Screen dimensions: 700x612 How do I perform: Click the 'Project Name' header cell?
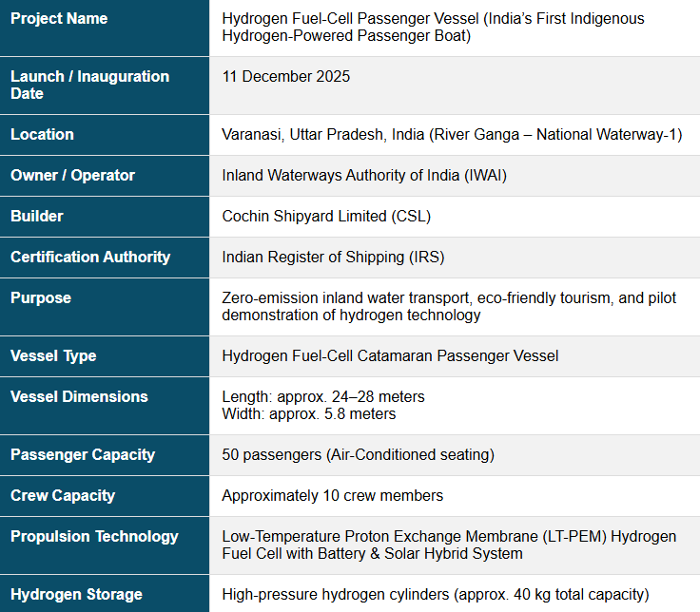click(59, 19)
